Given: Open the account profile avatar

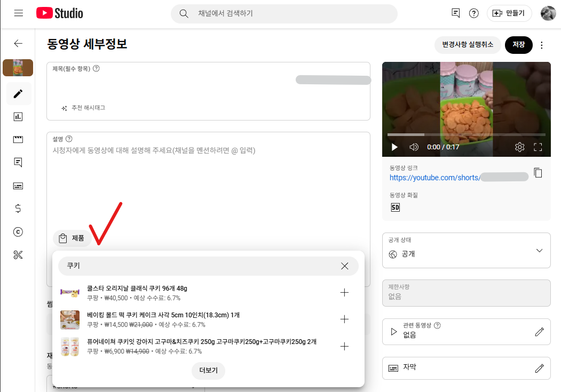Looking at the screenshot, I should point(548,13).
